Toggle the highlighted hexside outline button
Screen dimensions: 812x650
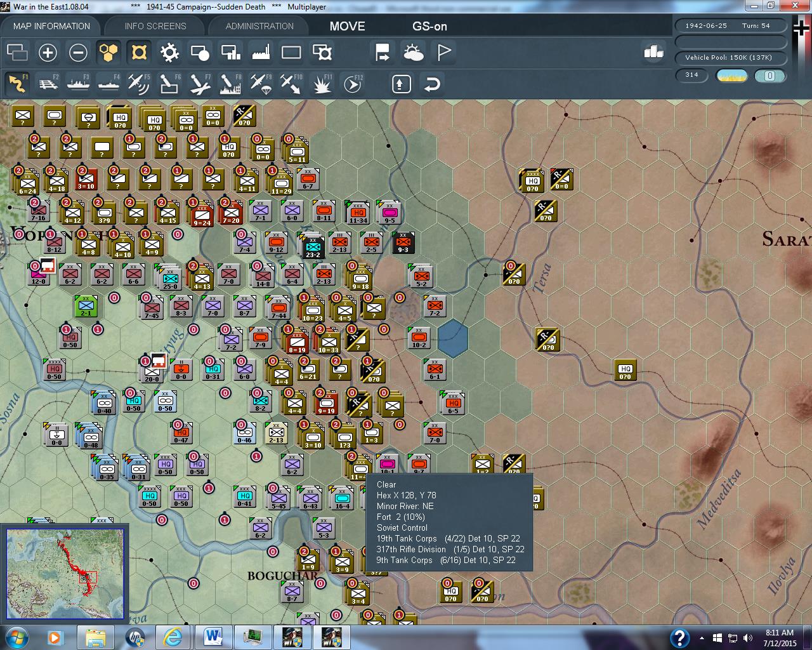[139, 52]
